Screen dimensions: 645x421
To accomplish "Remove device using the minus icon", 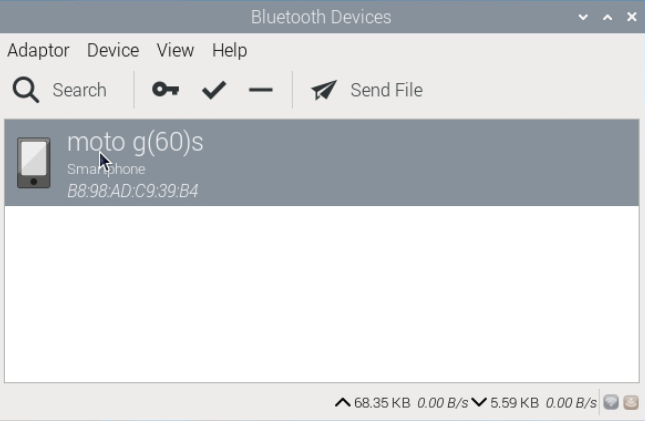I will pyautogui.click(x=261, y=90).
